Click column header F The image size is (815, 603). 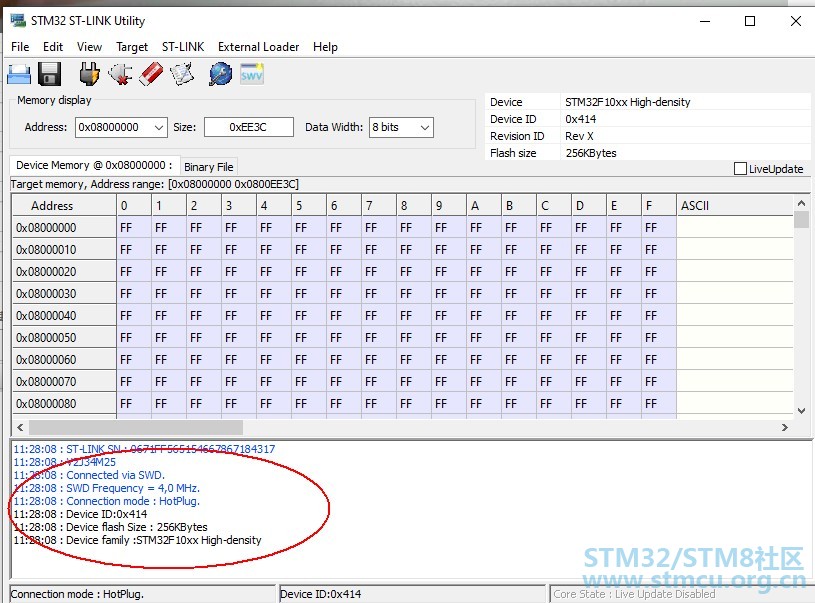659,206
